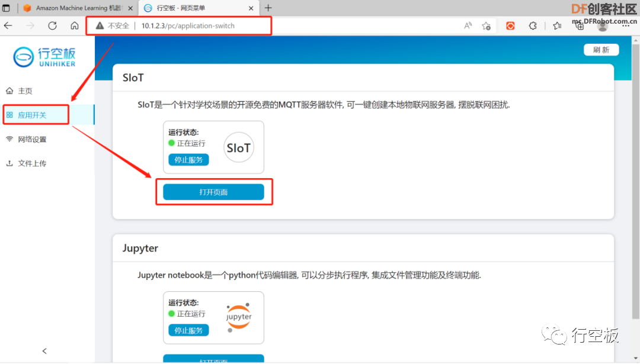
Task: Reload the page with the refresh icon
Action: coord(52,25)
